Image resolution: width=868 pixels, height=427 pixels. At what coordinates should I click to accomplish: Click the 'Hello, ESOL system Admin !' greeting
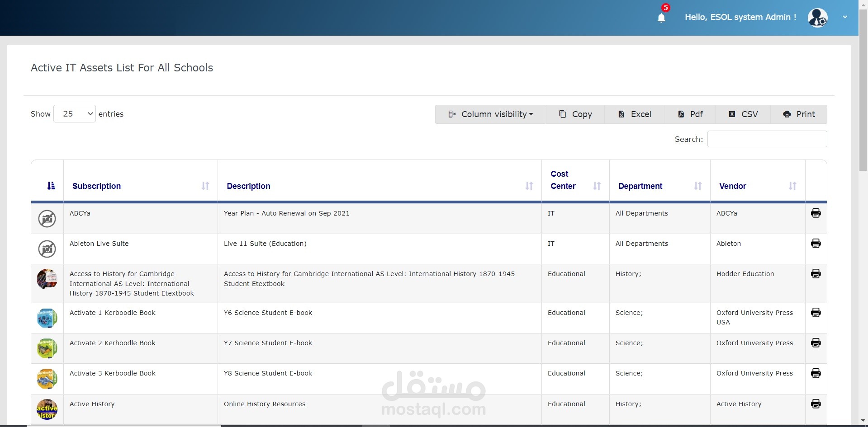coord(740,17)
